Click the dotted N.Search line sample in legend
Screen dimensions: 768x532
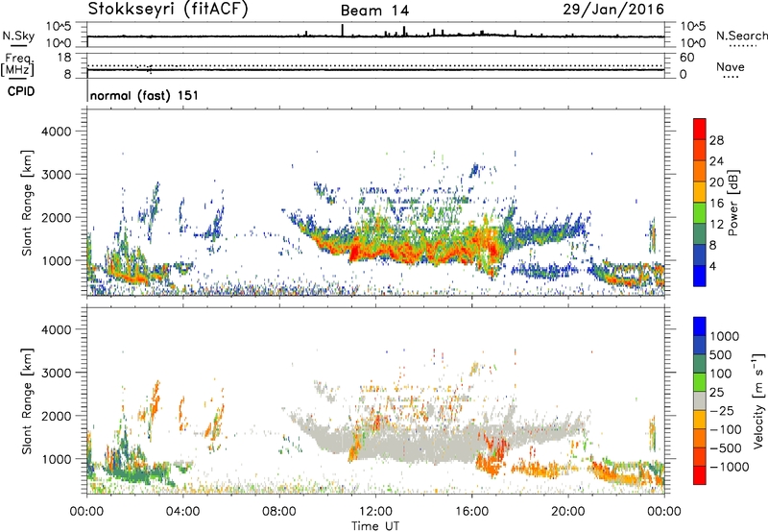(x=743, y=46)
